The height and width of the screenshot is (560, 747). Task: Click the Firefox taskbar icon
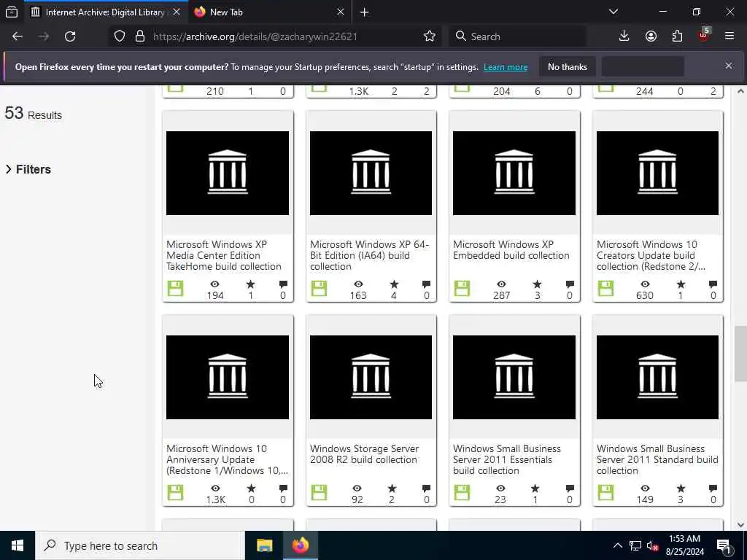point(300,545)
